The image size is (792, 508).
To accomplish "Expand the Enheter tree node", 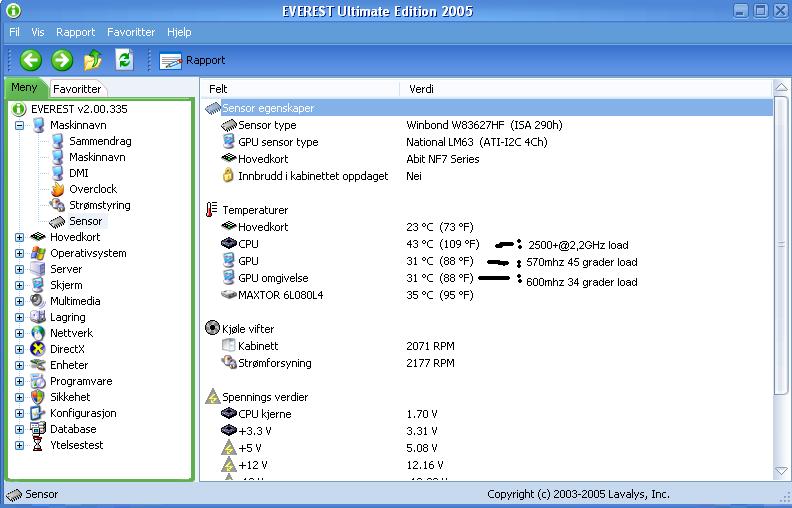I will [19, 365].
